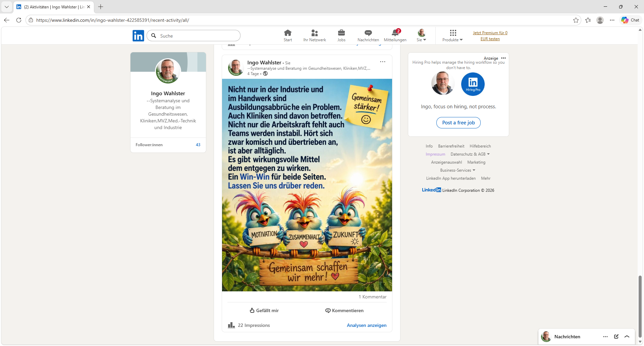Click Mehr in the footer
Image resolution: width=644 pixels, height=346 pixels.
click(486, 178)
